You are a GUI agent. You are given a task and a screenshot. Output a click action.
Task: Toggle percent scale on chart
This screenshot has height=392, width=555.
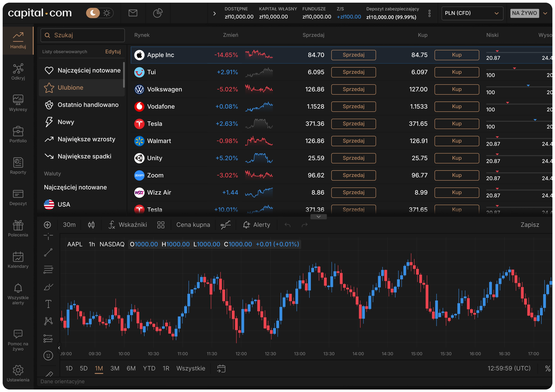[548, 369]
